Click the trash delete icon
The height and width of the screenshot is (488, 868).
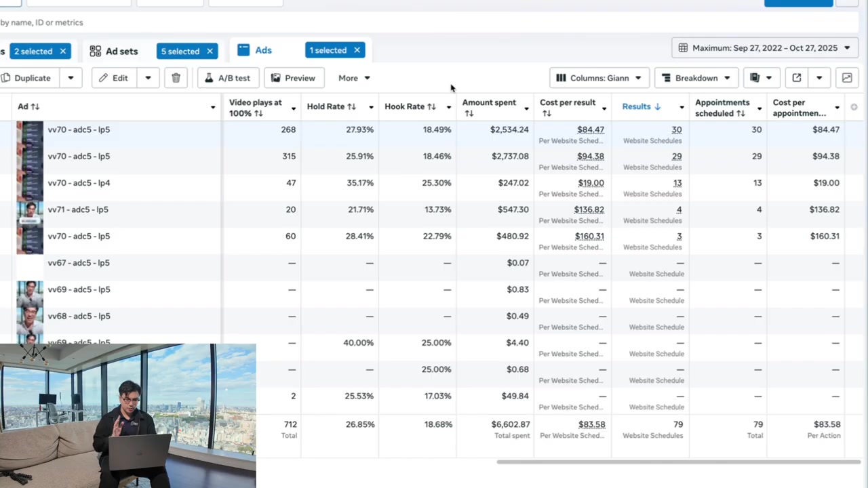pos(176,78)
